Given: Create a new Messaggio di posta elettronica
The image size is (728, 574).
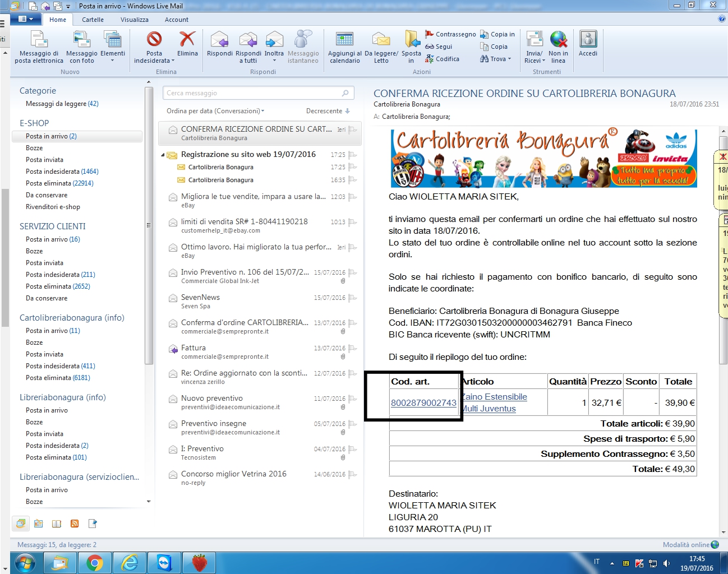Looking at the screenshot, I should [x=39, y=47].
